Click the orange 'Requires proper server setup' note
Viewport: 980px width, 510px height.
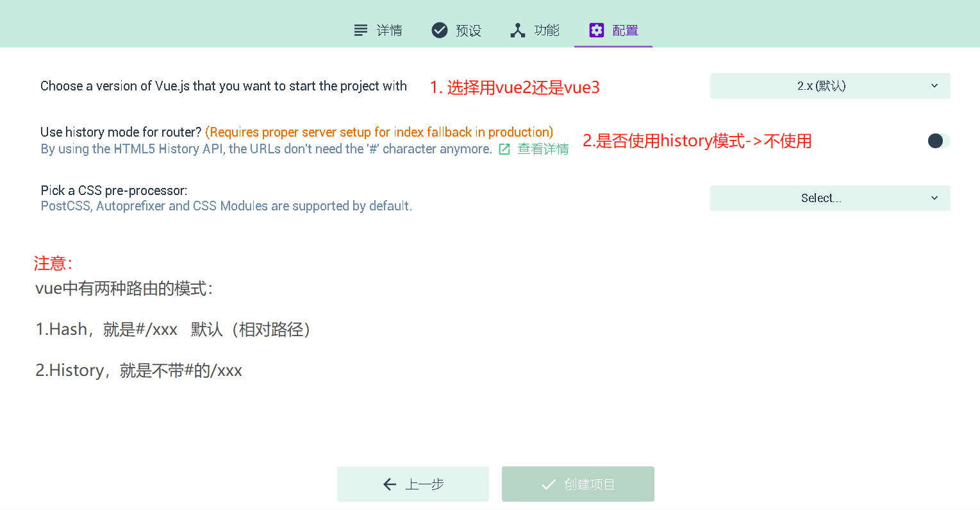click(x=379, y=132)
